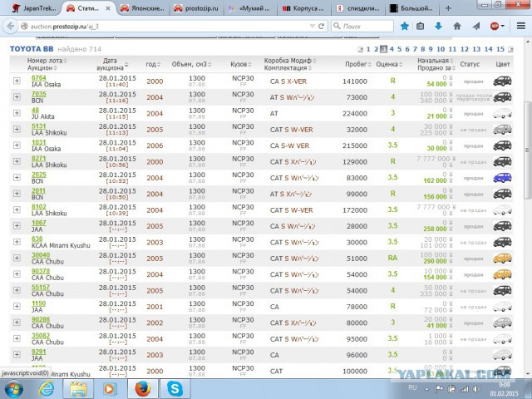Click white car icon for lot 48
Viewport: 532px width, 399px height.
(502, 113)
